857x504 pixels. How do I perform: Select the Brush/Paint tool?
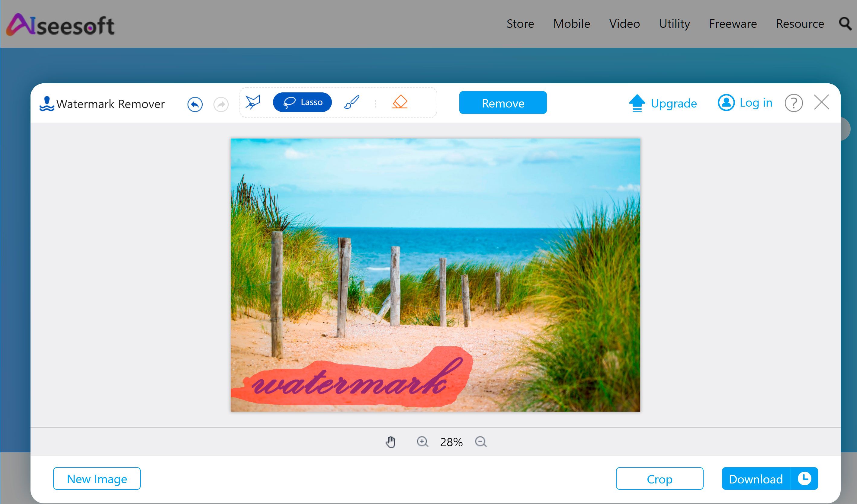pyautogui.click(x=351, y=103)
